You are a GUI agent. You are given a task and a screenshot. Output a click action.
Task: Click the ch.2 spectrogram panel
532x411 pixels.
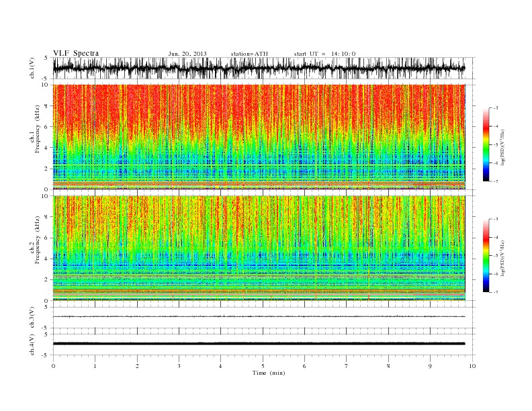259,248
